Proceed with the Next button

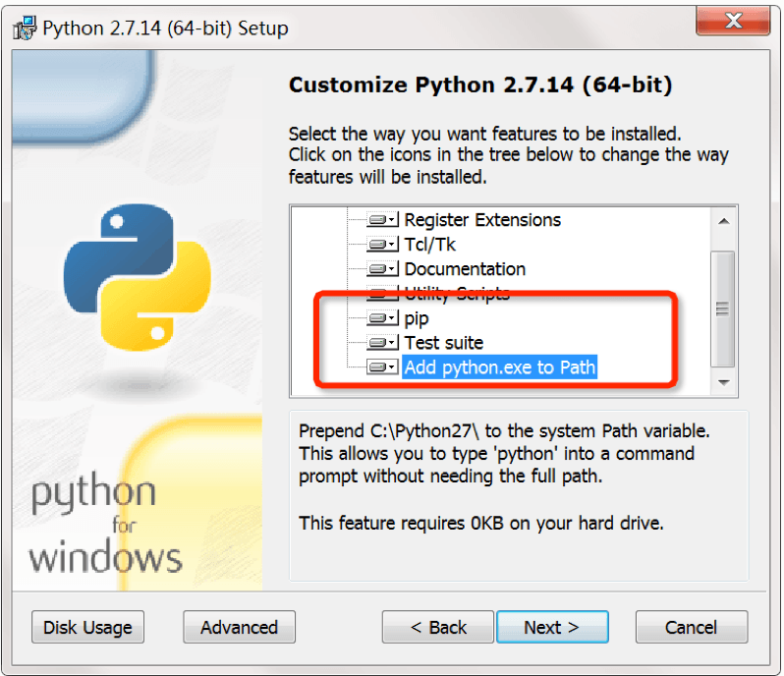pos(552,627)
